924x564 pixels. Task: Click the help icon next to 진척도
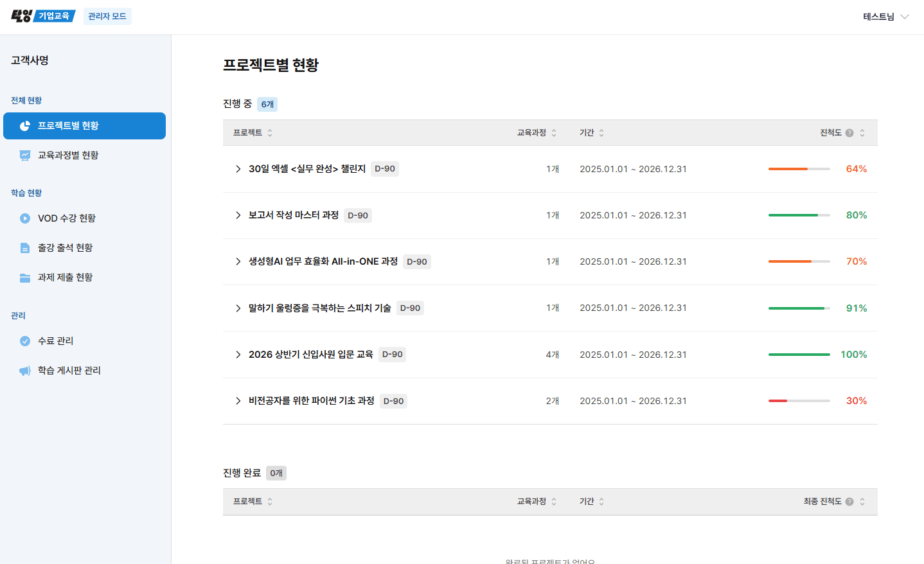click(x=849, y=133)
